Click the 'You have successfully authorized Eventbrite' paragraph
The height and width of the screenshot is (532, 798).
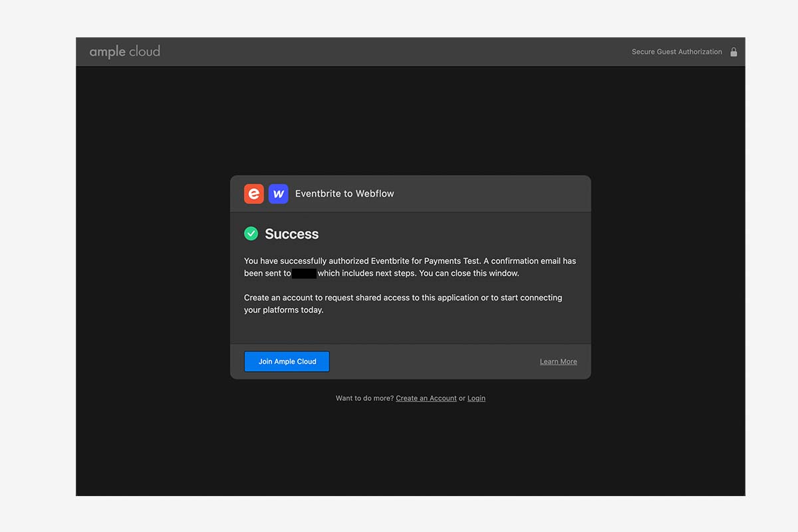click(410, 267)
